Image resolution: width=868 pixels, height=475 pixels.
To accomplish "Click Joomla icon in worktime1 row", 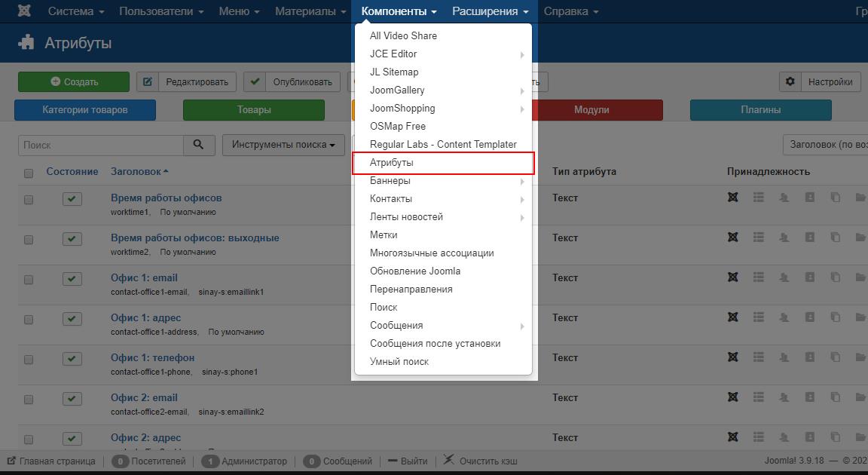I will tap(733, 197).
